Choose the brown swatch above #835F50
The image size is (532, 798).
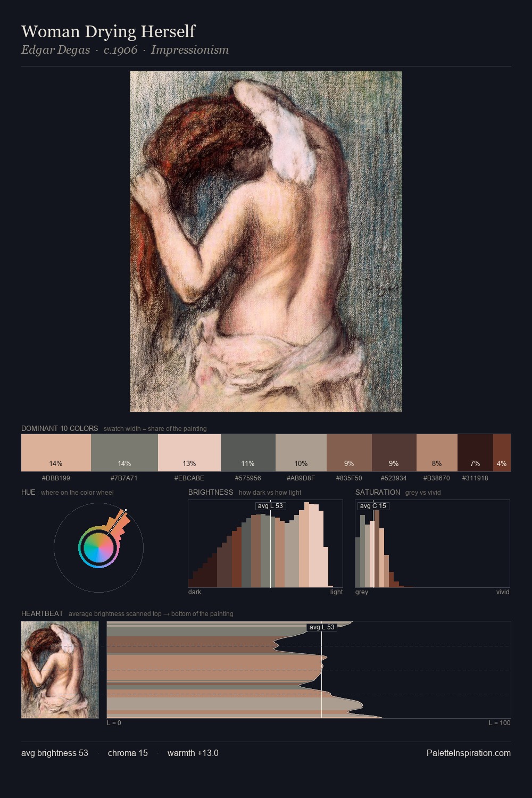tap(349, 453)
